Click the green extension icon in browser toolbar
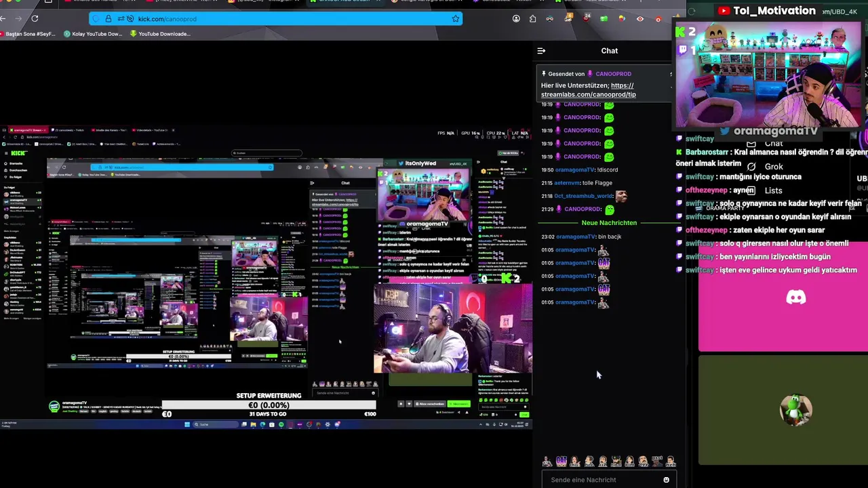The image size is (868, 488). point(604,19)
